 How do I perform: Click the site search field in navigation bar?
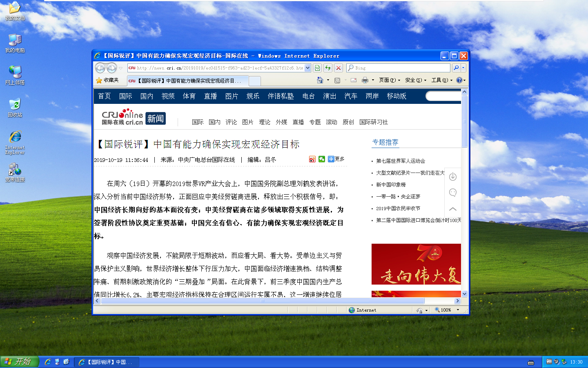pyautogui.click(x=443, y=96)
